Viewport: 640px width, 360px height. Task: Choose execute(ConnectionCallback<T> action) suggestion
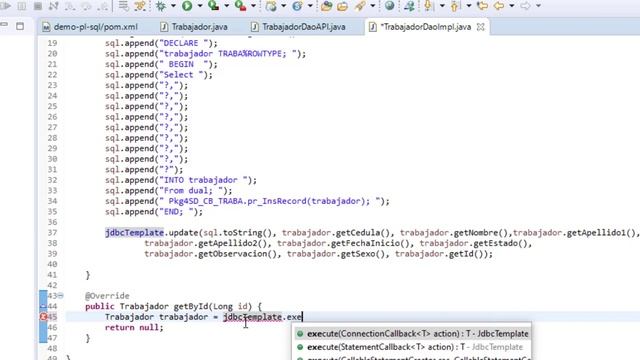413,334
